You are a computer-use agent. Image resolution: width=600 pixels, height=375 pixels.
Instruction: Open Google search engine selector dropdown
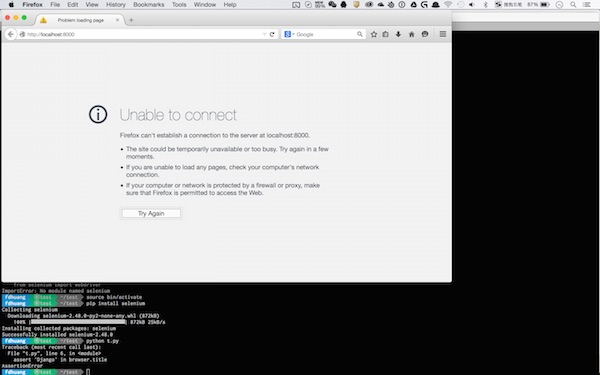point(289,34)
